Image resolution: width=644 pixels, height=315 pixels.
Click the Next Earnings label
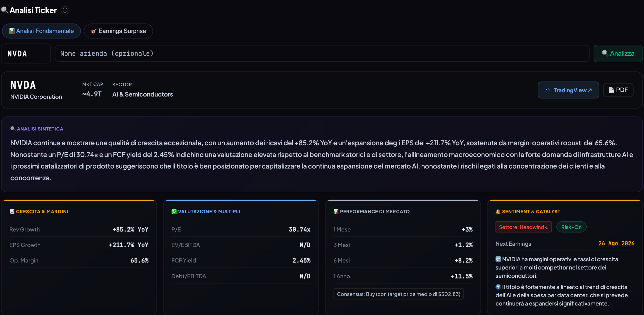click(x=513, y=244)
